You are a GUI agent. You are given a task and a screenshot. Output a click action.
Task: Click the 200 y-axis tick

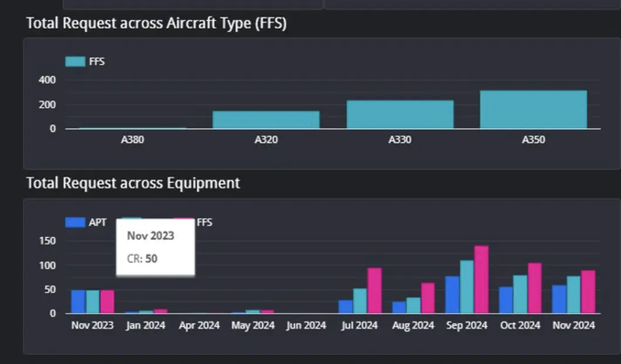47,105
